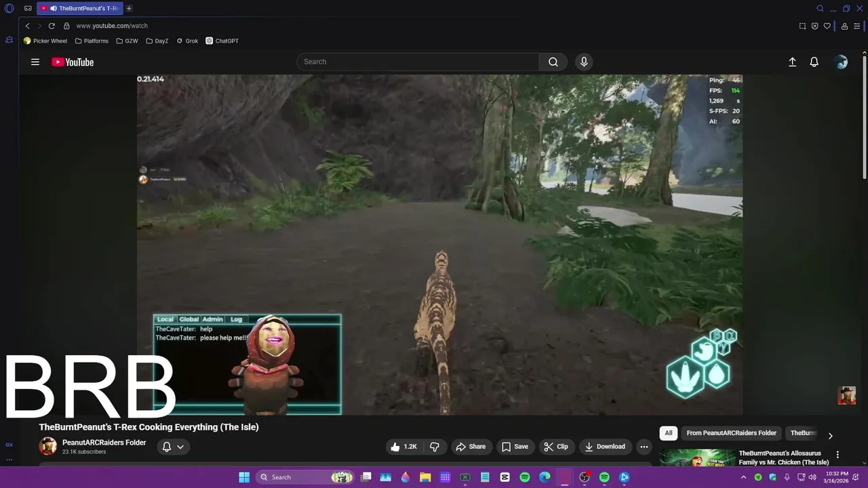Click the Allosaurus Family video title
Viewport: 868px width, 488px height.
784,457
